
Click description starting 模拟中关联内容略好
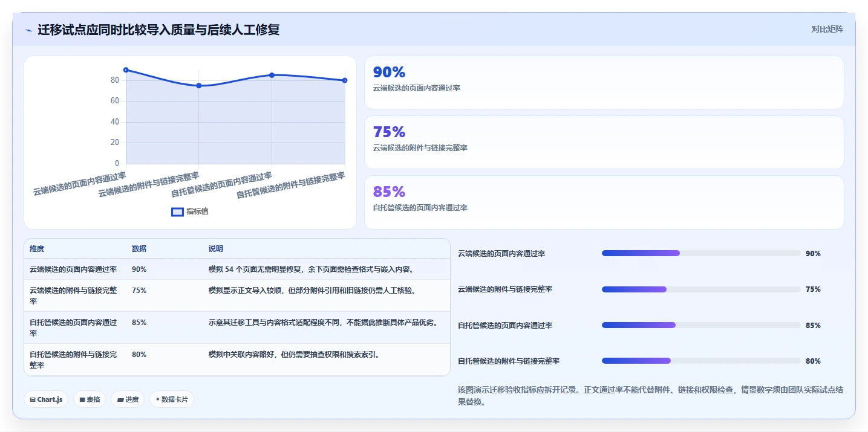(x=295, y=355)
